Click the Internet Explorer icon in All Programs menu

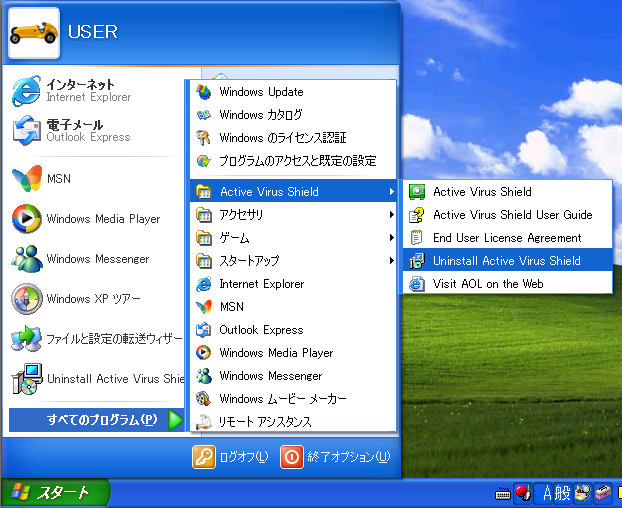(x=204, y=284)
